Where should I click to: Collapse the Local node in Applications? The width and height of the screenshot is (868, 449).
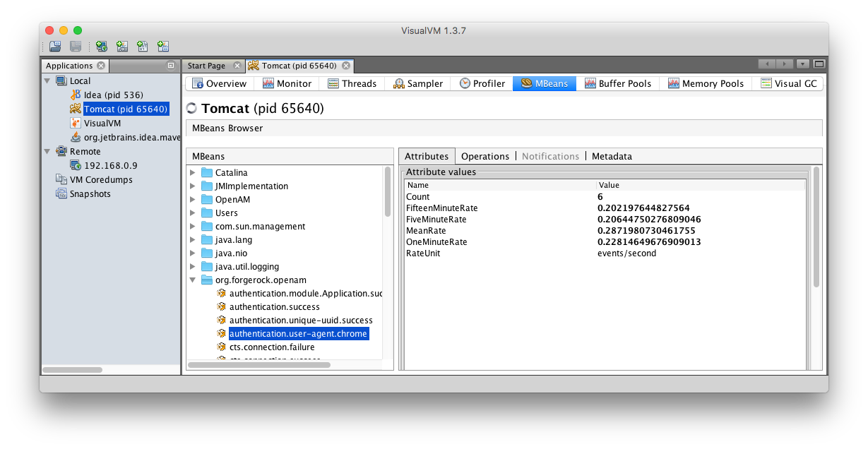tap(47, 80)
